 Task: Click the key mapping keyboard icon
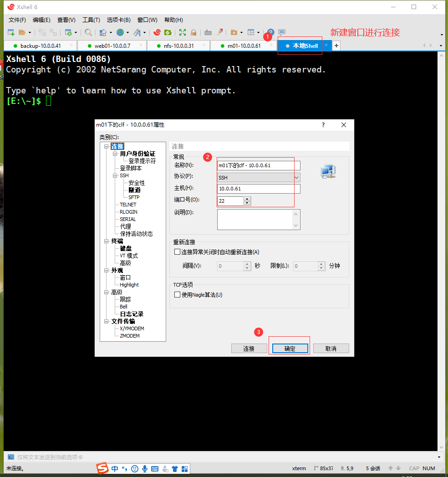(208, 32)
